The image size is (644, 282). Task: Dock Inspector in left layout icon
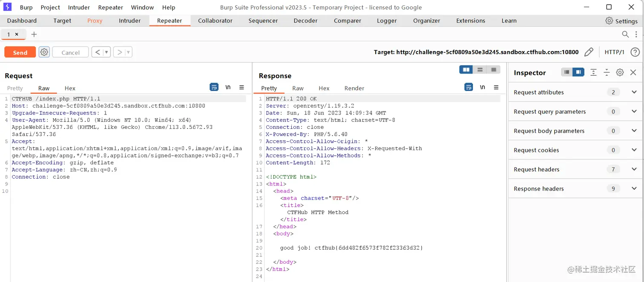point(566,72)
